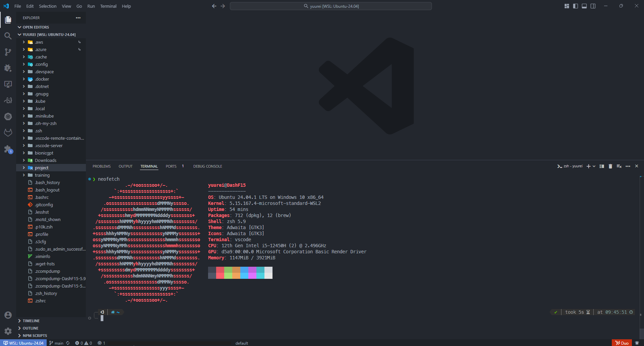Click the main branch in status bar
The width and height of the screenshot is (644, 346).
[56, 343]
